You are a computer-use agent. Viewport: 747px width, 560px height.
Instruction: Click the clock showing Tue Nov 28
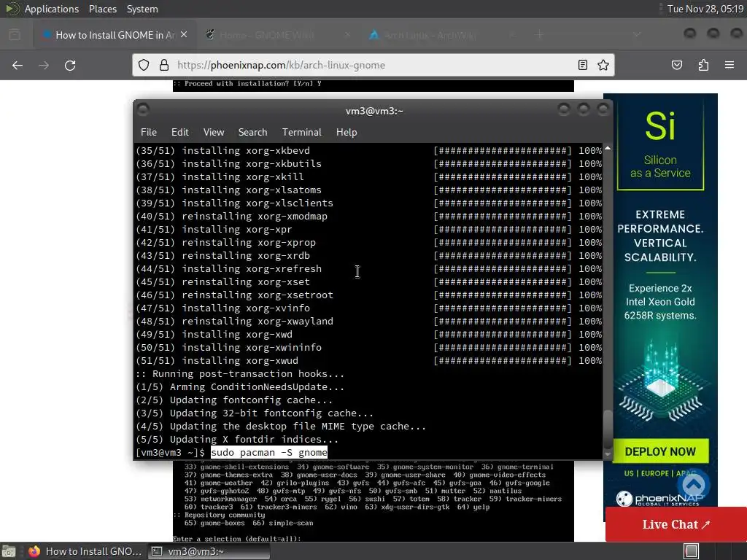705,9
